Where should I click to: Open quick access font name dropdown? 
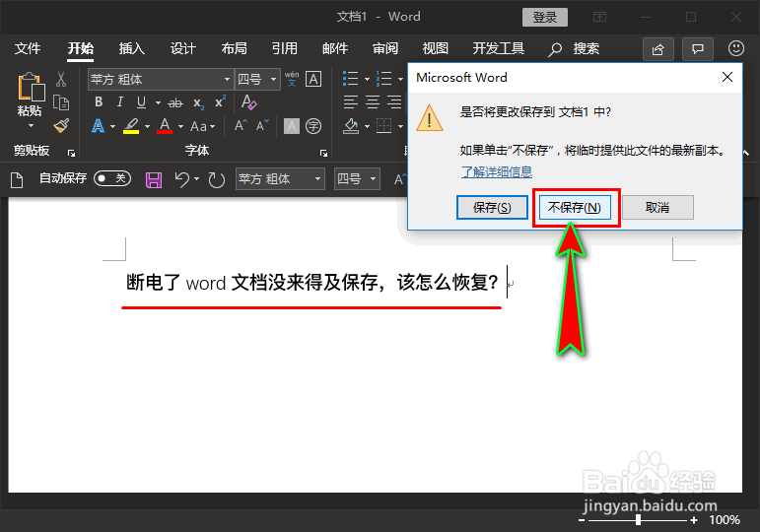tap(317, 178)
